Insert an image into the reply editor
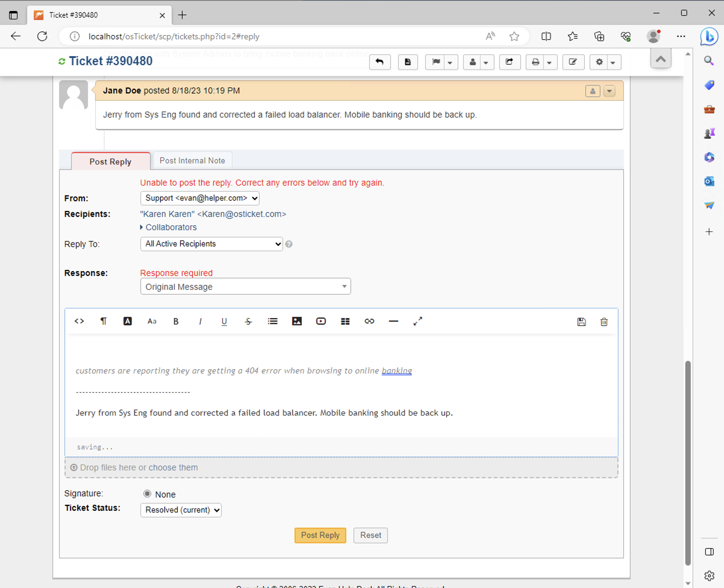 [x=297, y=321]
